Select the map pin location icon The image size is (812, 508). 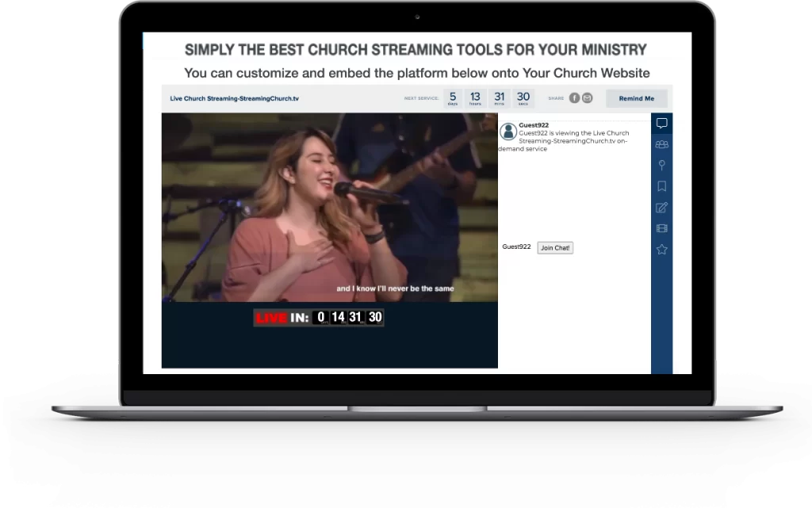click(661, 165)
